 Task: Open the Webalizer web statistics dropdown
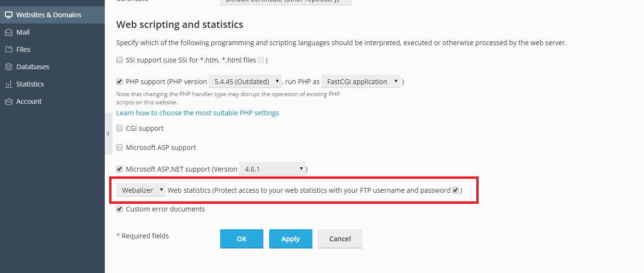(141, 190)
